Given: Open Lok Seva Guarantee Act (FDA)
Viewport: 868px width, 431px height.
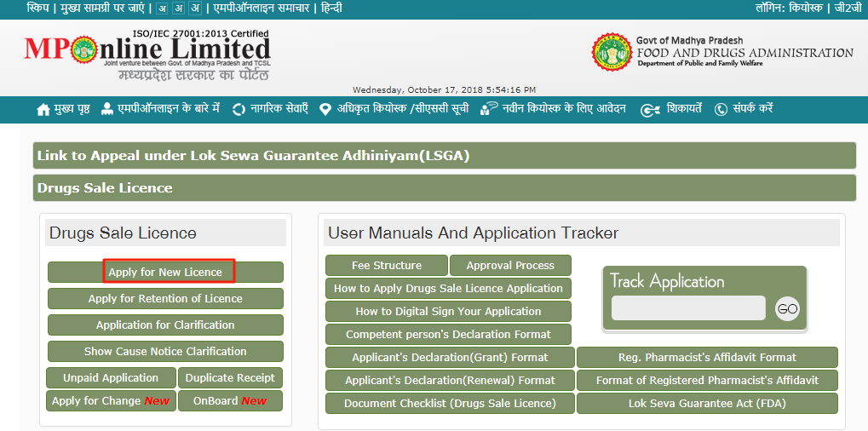Looking at the screenshot, I should [708, 404].
